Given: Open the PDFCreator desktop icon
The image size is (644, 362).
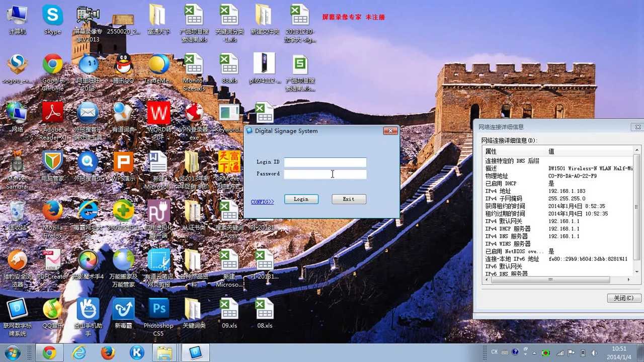Looking at the screenshot, I should coord(52,264).
